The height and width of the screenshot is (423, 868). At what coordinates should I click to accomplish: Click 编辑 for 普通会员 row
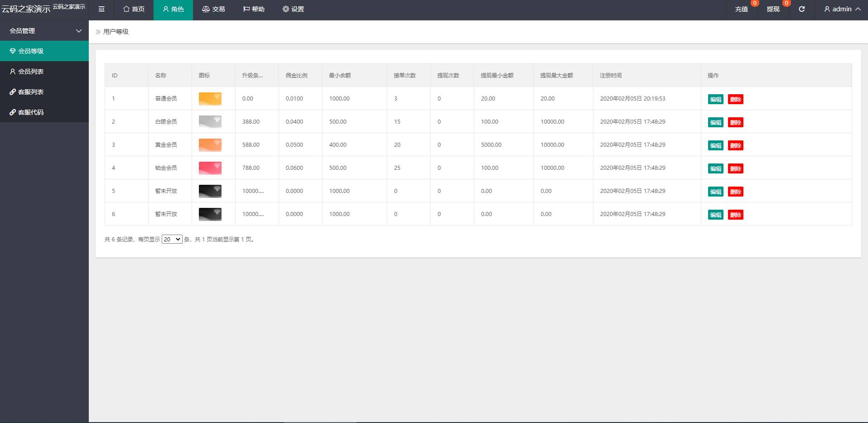coord(715,99)
